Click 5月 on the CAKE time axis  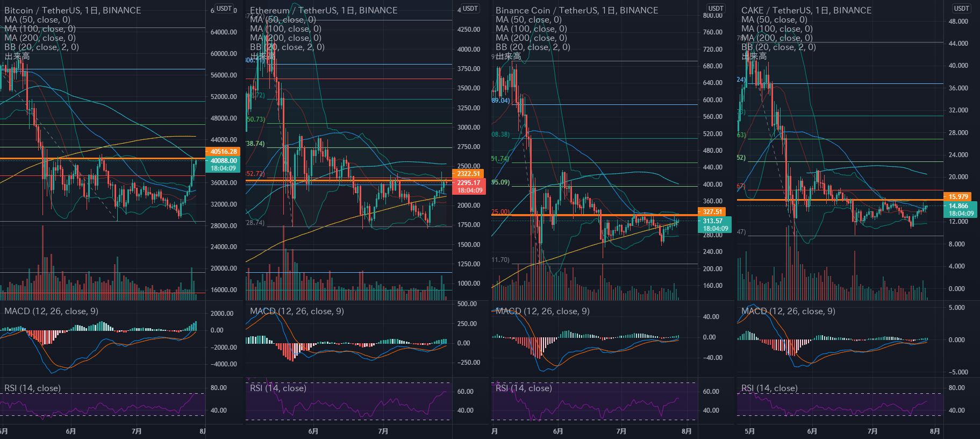[750, 431]
